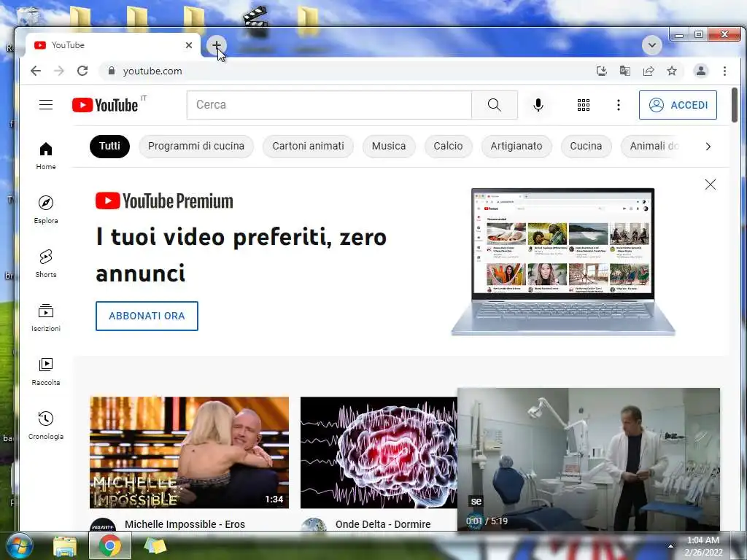This screenshot has width=747, height=560.
Task: Select the Artigianato chip
Action: tap(516, 146)
